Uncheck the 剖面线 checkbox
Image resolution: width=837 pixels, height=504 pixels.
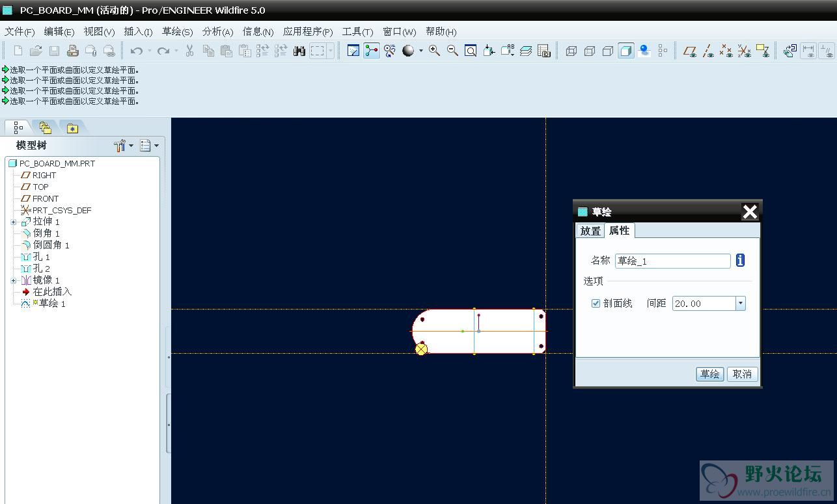[x=596, y=304]
